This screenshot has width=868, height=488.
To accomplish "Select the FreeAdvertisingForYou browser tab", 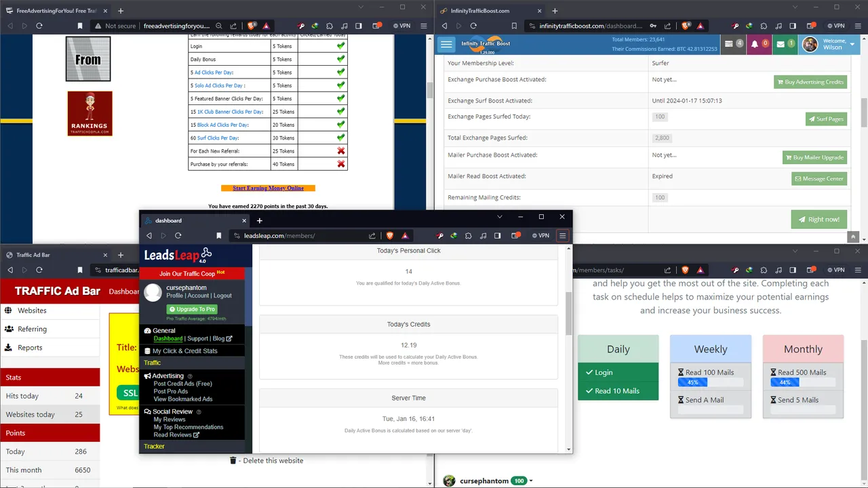I will click(x=56, y=11).
